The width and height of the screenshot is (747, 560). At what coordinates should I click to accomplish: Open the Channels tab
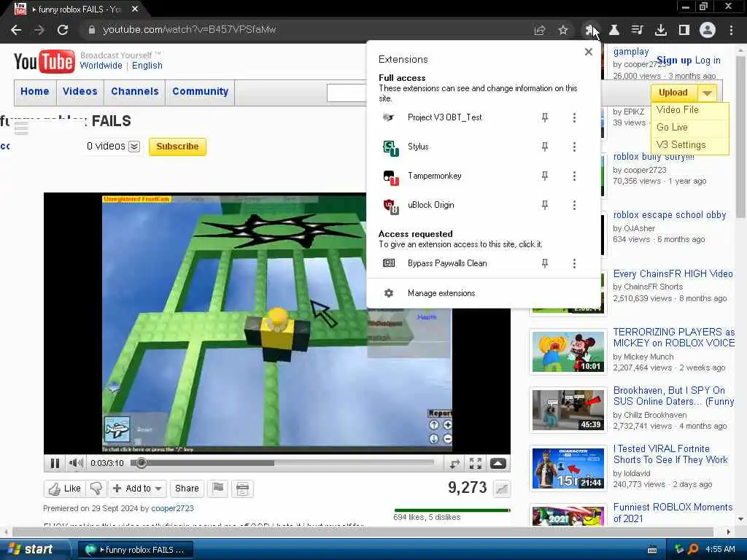pos(135,91)
